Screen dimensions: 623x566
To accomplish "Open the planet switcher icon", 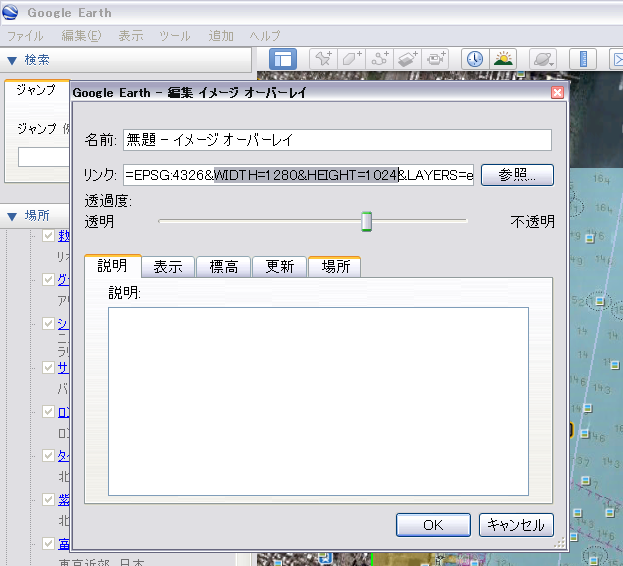I will (x=543, y=59).
